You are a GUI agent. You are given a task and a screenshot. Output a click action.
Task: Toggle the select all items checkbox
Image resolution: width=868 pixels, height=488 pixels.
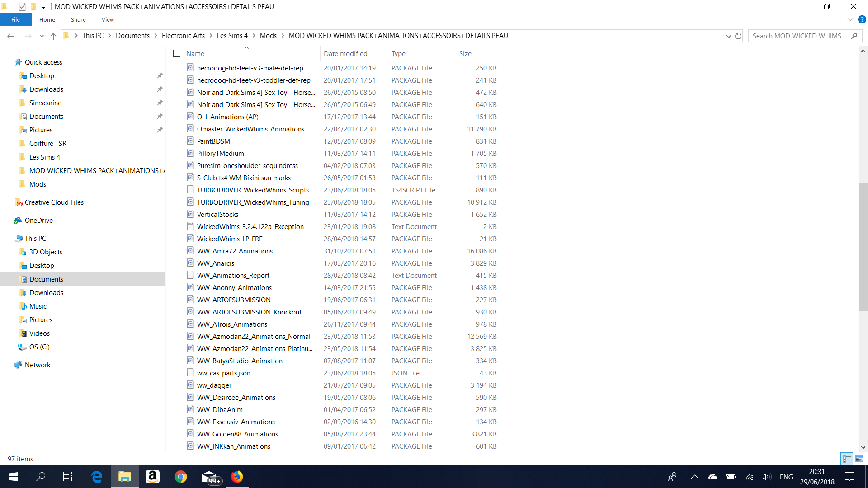(x=177, y=53)
